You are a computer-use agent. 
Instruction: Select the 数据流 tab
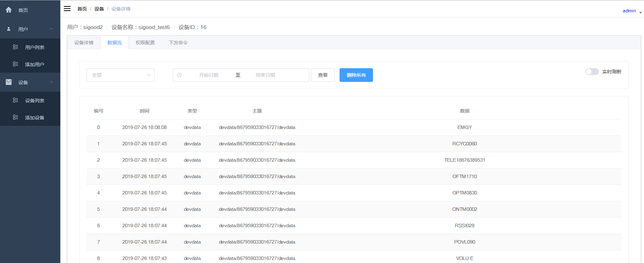[x=115, y=43]
